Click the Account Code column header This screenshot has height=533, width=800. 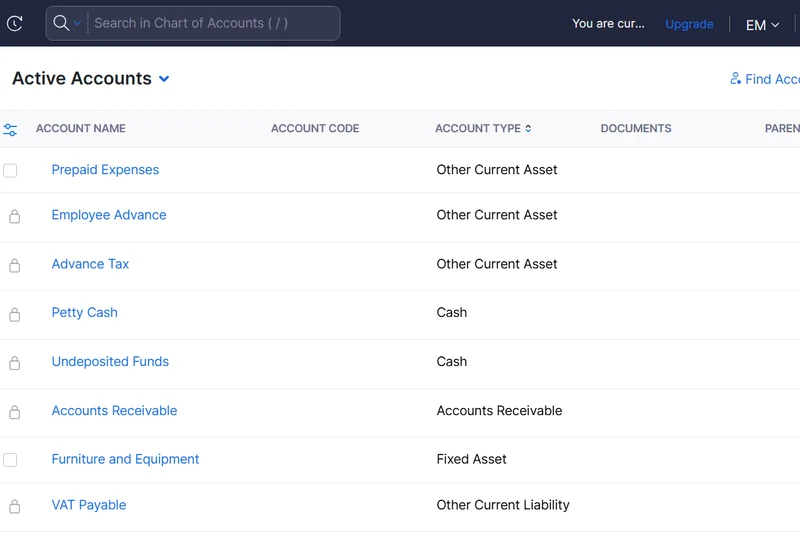[315, 129]
